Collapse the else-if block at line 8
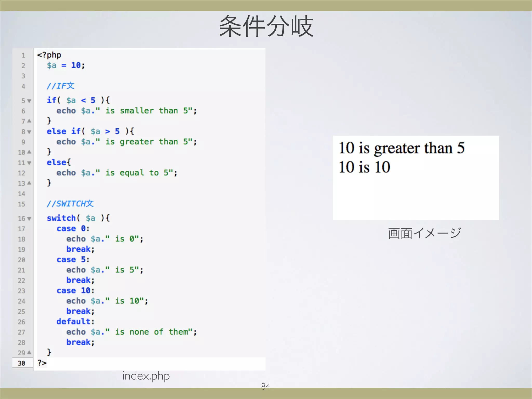The image size is (532, 399). coord(29,132)
